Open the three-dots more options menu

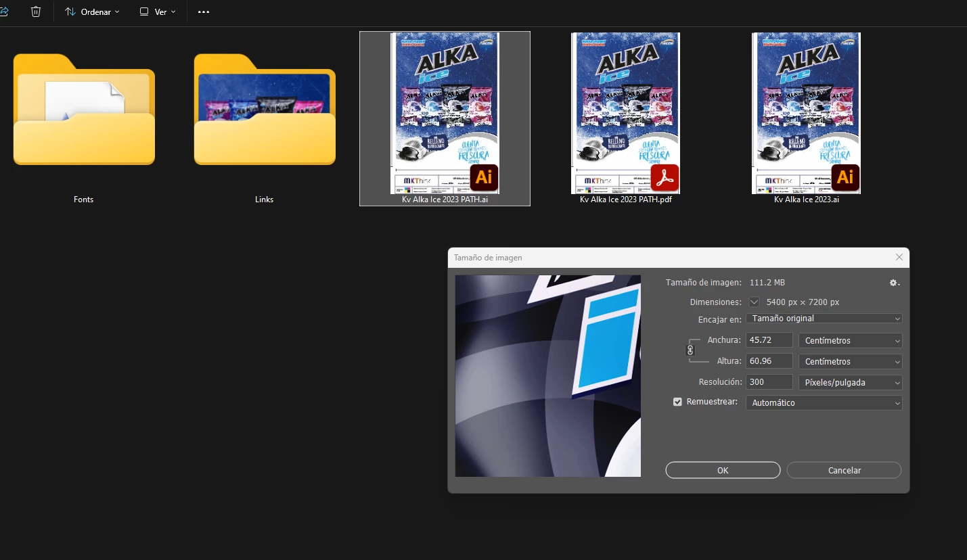[204, 11]
